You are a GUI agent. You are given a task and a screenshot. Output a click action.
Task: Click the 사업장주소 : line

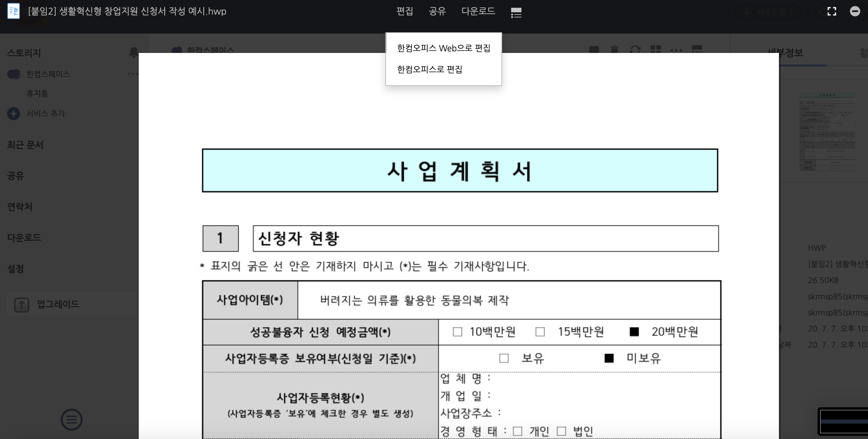click(x=470, y=413)
